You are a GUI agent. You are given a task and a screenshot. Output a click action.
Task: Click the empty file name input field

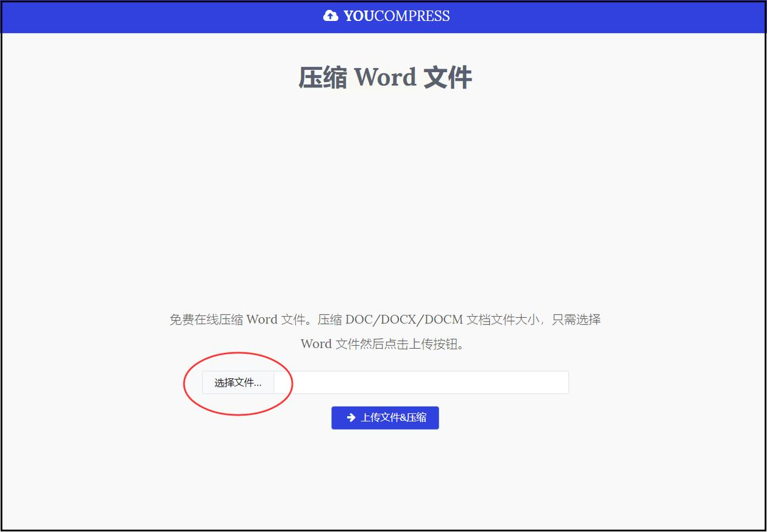[x=421, y=383]
